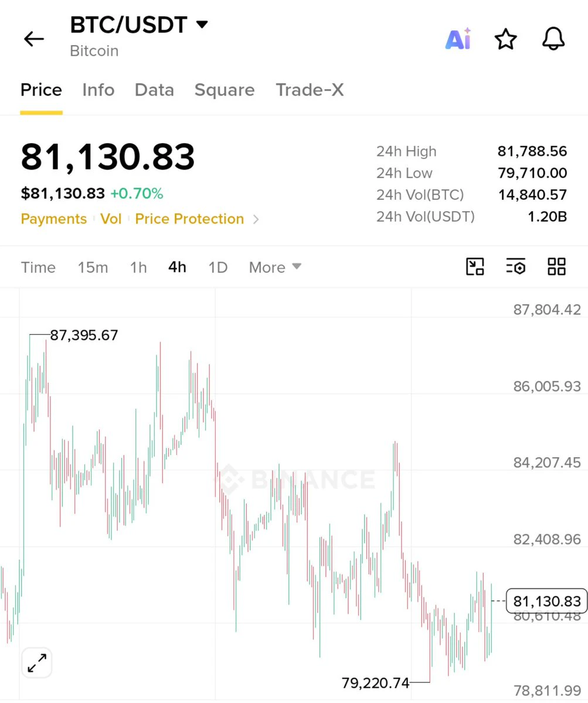Open the BTC/USDT pair dropdown arrow

203,24
